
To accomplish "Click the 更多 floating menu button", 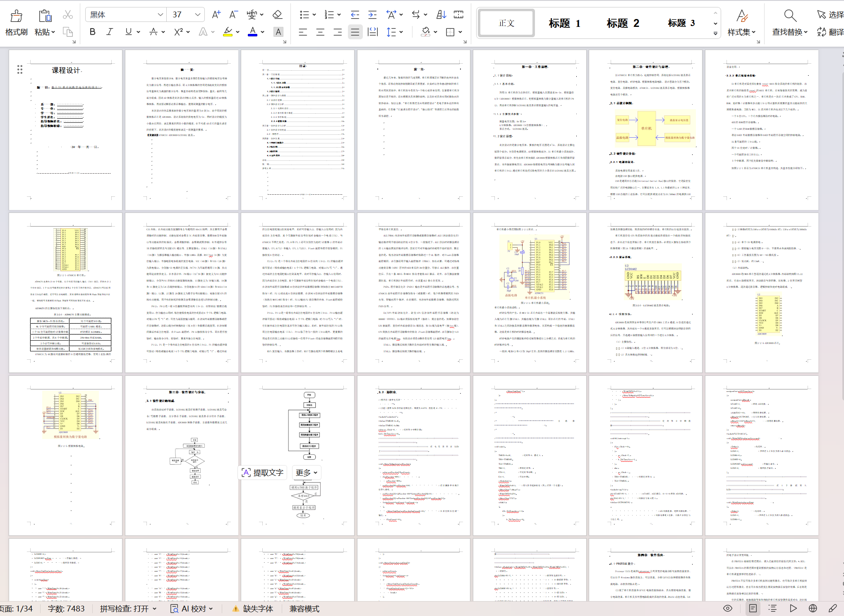I will tap(307, 473).
